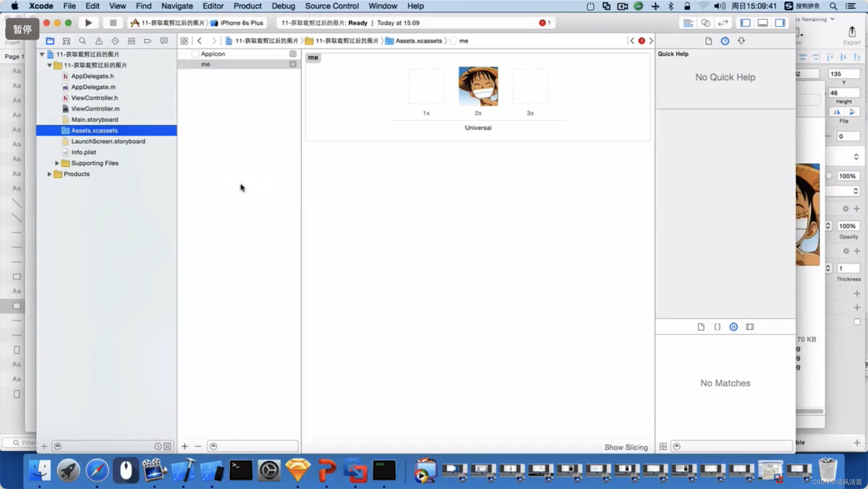
Task: Remove selected asset with minus button
Action: click(x=198, y=446)
